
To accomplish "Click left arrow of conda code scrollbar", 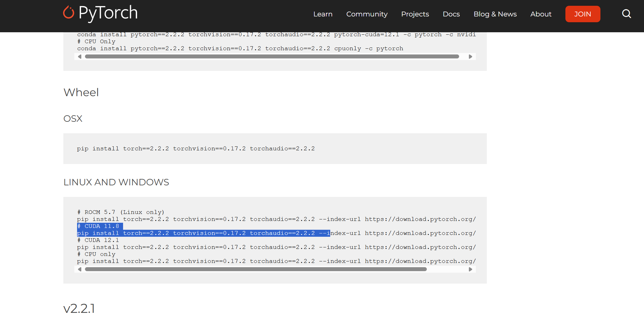I will 80,57.
